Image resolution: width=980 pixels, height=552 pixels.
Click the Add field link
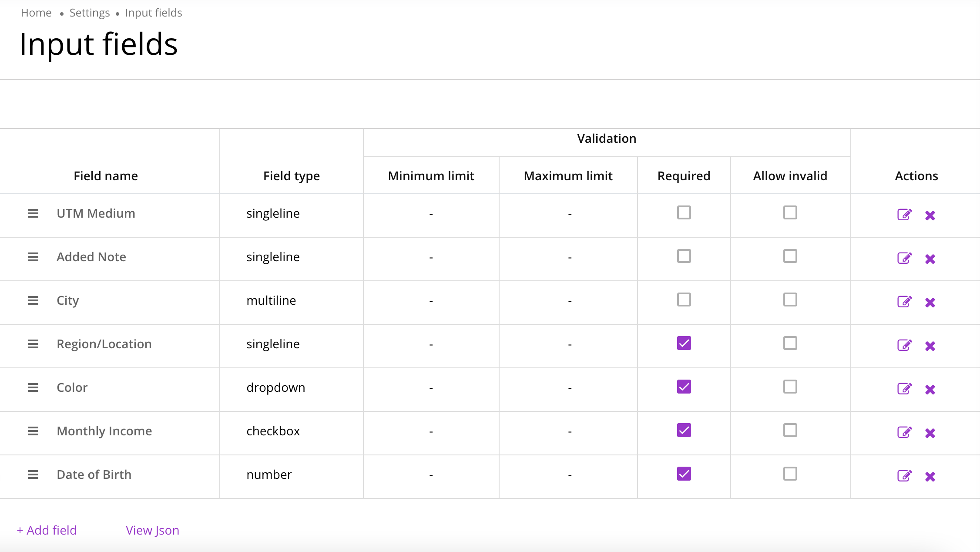tap(47, 530)
